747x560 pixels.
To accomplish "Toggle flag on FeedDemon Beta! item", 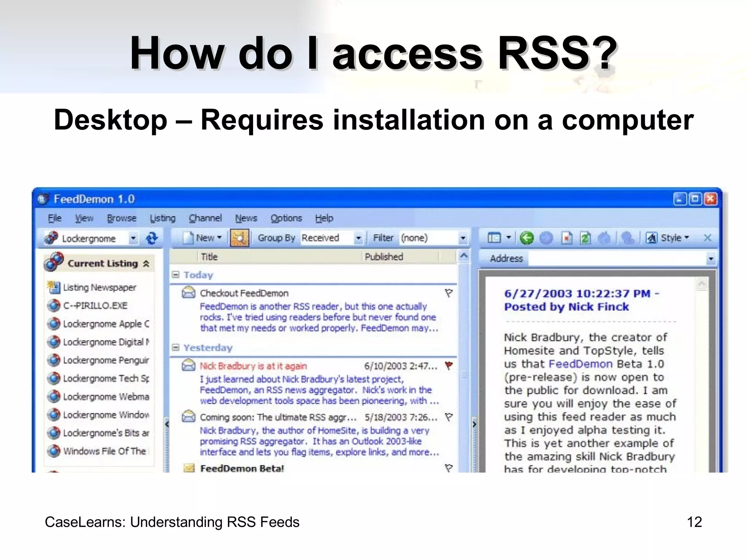I will pos(449,468).
